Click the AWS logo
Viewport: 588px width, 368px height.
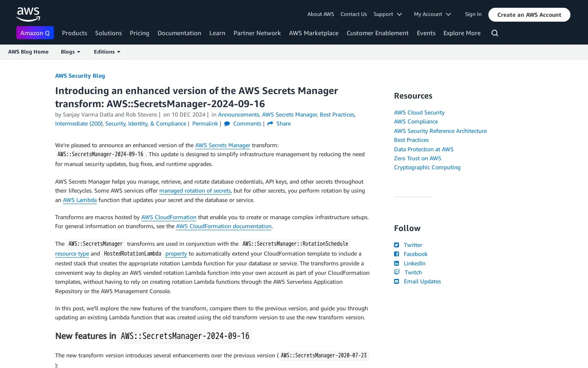pos(28,14)
